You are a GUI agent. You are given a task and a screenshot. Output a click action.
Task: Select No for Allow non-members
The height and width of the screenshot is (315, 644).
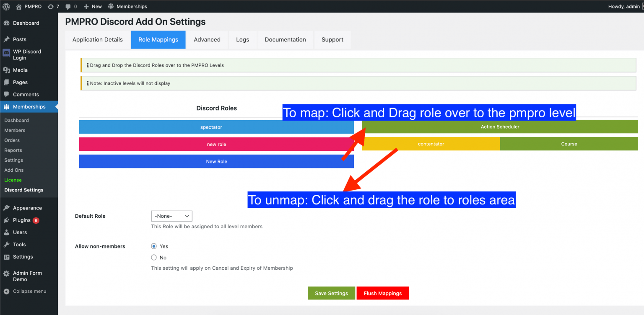(154, 257)
